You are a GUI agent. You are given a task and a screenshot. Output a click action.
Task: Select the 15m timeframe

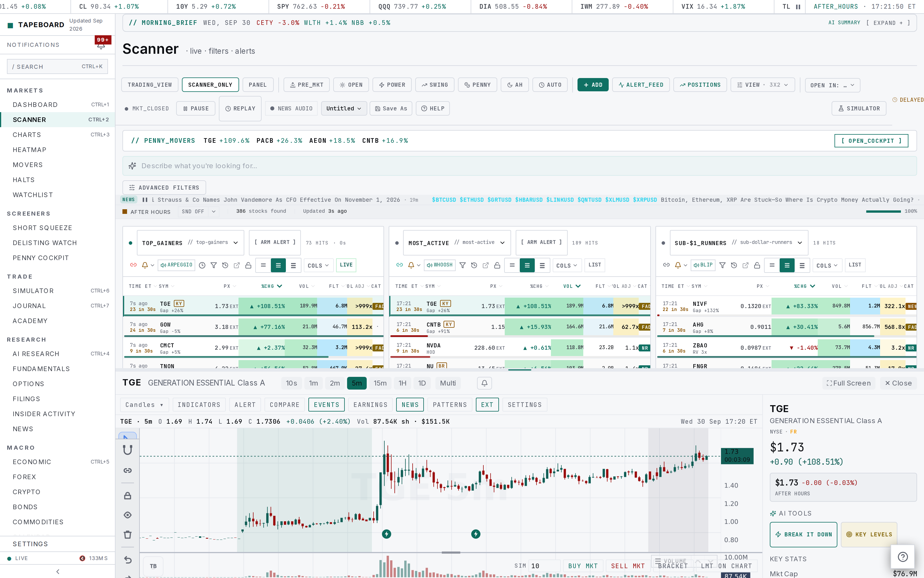(380, 383)
